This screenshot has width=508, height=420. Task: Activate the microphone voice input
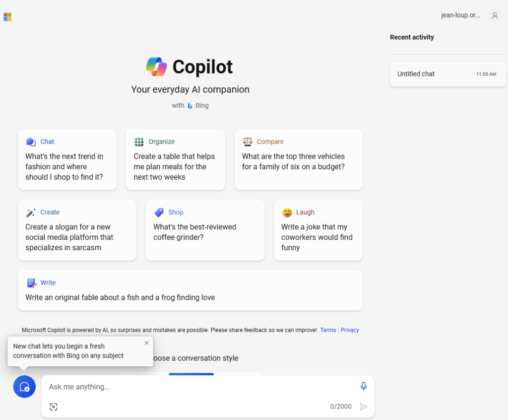[x=364, y=386]
